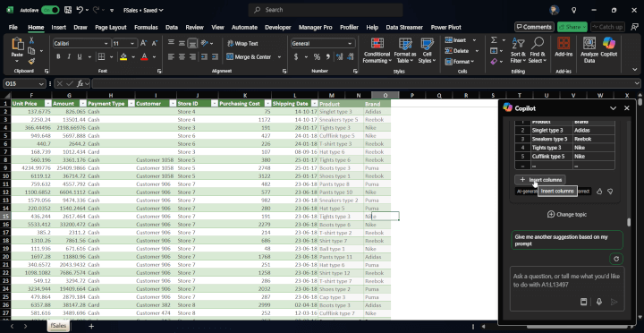Click 'Give me another suggestion' prompt
The height and width of the screenshot is (333, 644).
pos(567,240)
